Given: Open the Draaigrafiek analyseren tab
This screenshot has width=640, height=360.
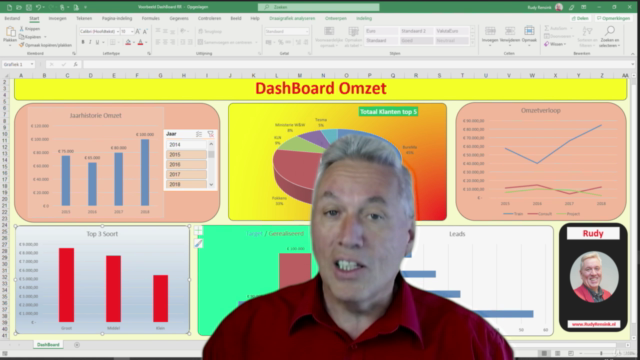Looking at the screenshot, I should [292, 18].
